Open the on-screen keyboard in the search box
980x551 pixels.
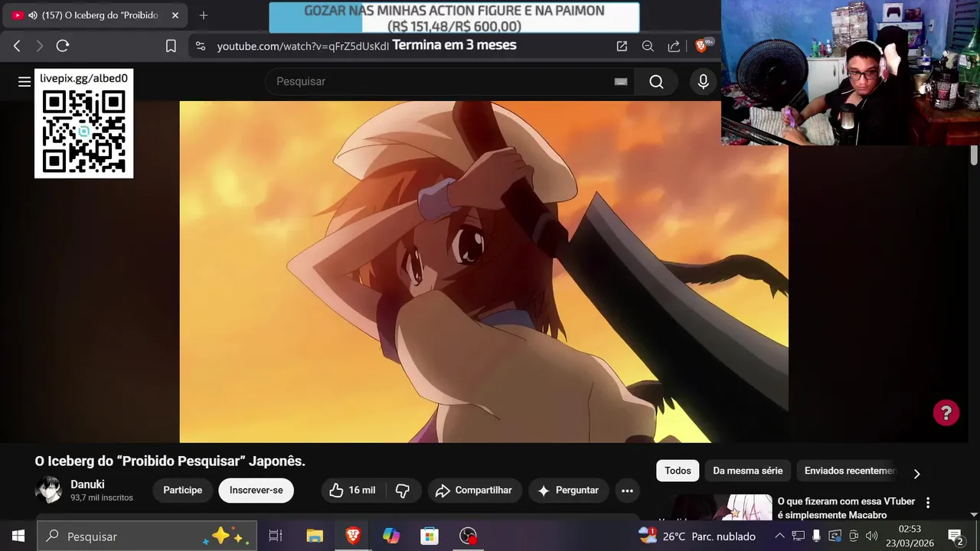tap(621, 82)
